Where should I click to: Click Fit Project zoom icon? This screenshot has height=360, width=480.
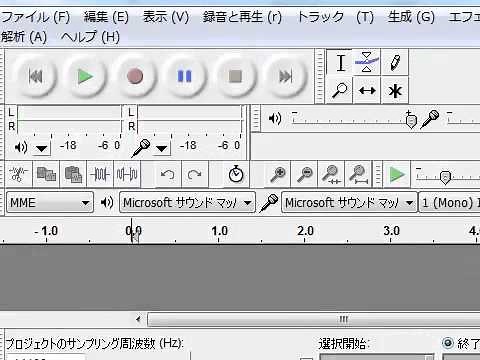click(359, 174)
